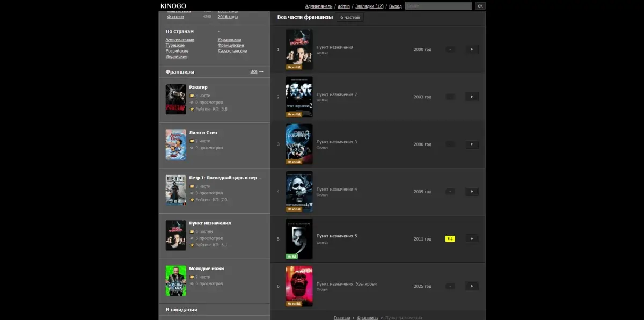Click the Рейтинг КП: 6.8 text under Рэкетир

point(211,109)
